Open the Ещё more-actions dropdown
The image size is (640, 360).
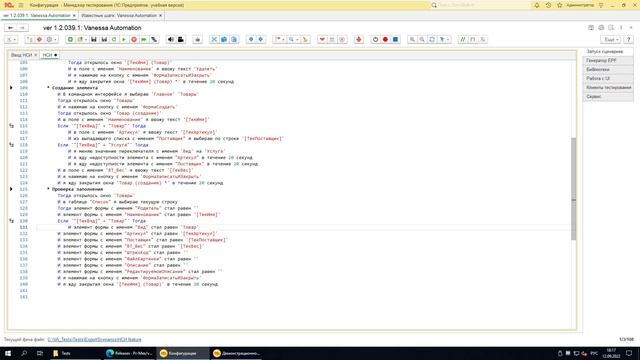[611, 40]
